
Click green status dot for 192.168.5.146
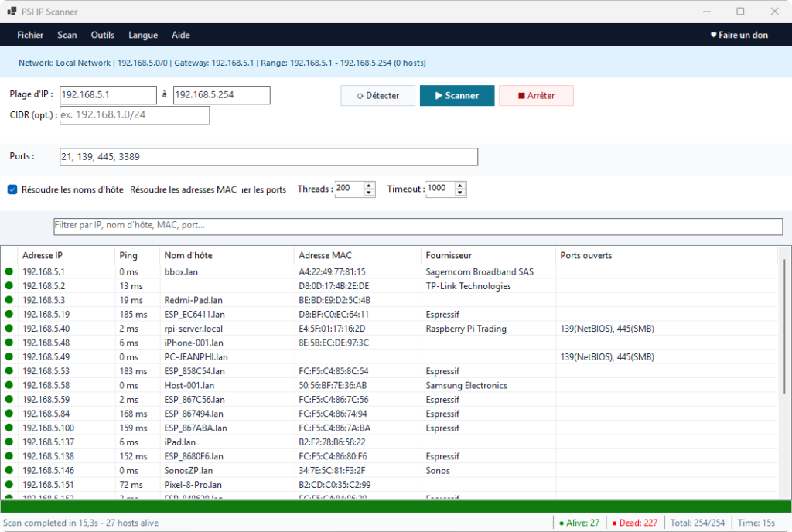click(9, 470)
